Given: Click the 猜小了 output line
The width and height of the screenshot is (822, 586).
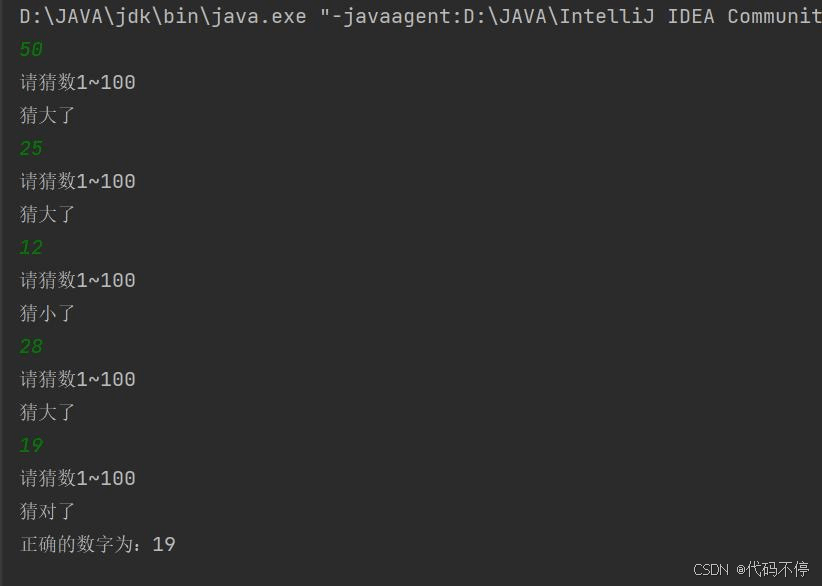Looking at the screenshot, I should click(x=48, y=314).
